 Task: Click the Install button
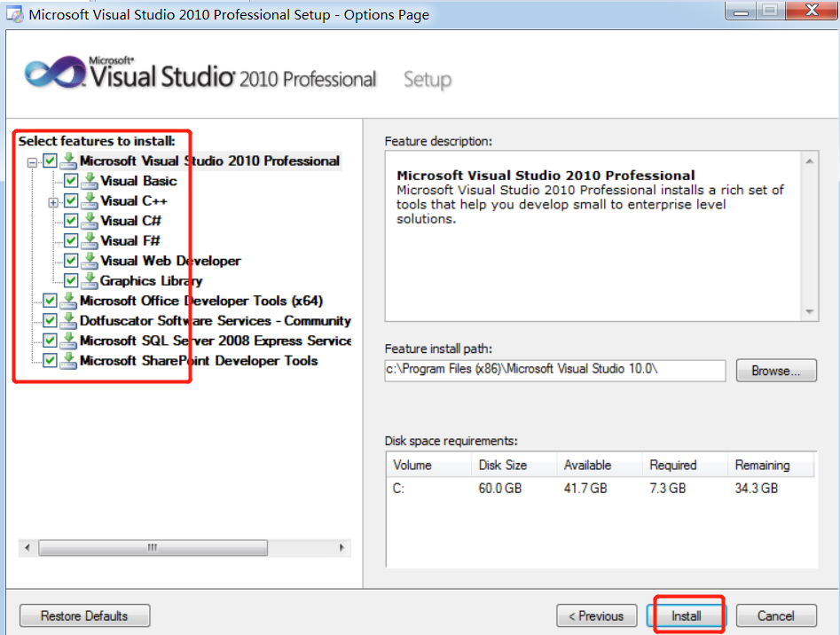click(686, 615)
